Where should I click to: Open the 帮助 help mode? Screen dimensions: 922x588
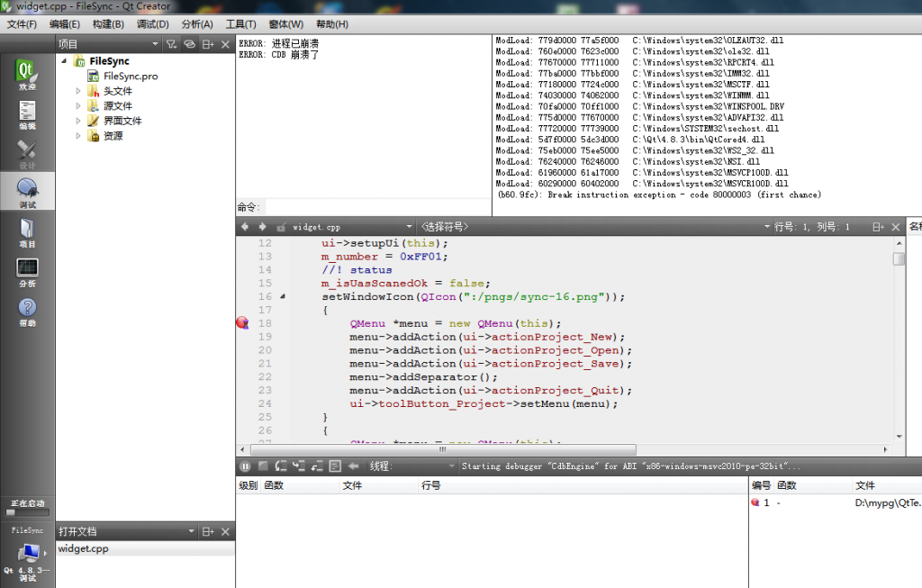point(27,311)
